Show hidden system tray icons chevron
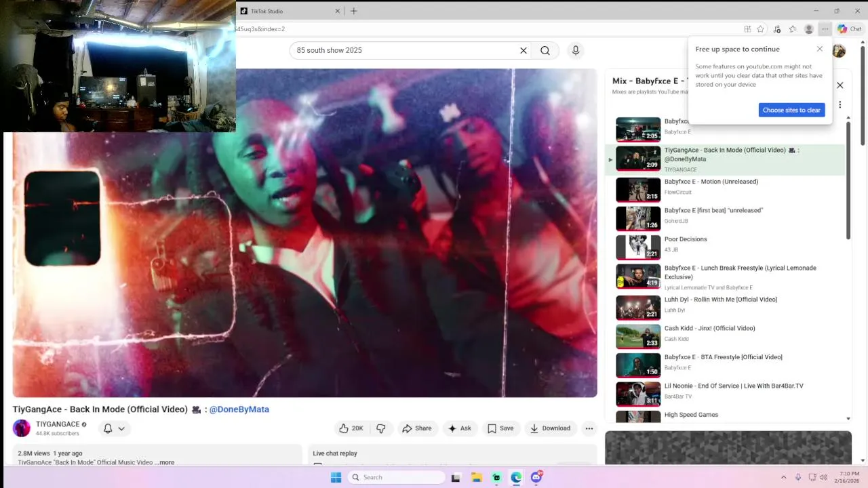Viewport: 868px width, 488px height. pyautogui.click(x=783, y=477)
